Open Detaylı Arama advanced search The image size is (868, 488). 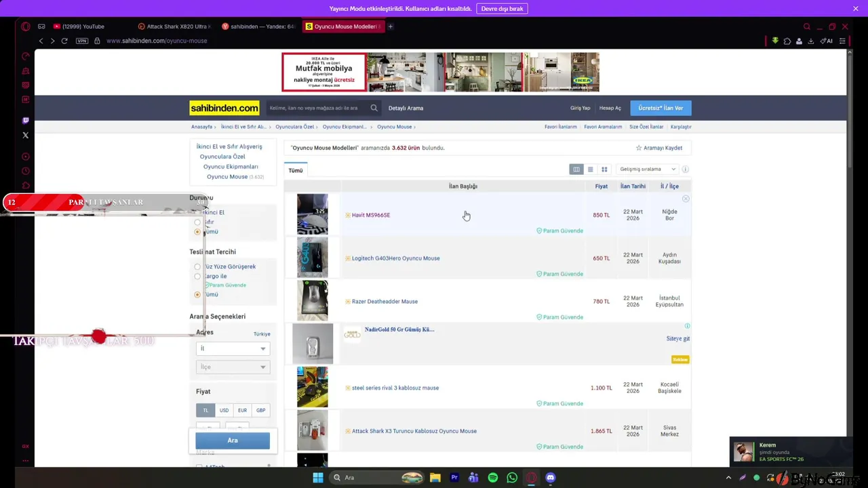(406, 108)
